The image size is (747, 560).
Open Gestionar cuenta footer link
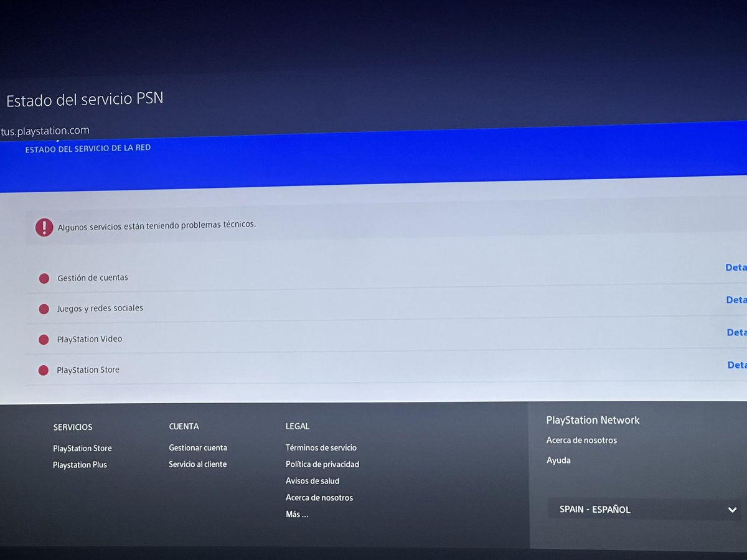[x=198, y=447]
